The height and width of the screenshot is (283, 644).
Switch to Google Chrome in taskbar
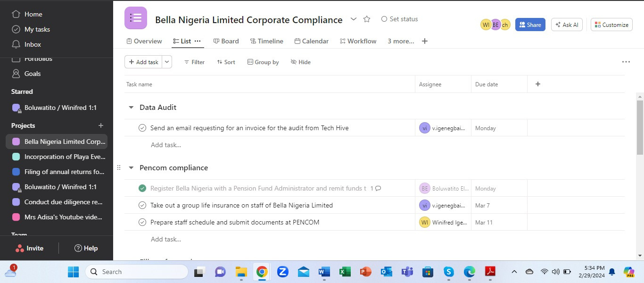coord(262,272)
